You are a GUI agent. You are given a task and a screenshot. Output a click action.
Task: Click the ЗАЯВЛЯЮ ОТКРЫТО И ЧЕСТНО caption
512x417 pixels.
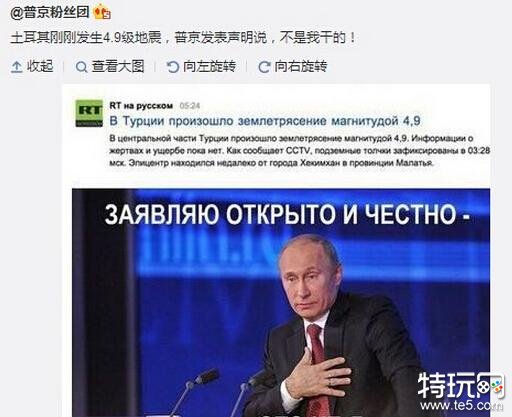click(x=287, y=214)
